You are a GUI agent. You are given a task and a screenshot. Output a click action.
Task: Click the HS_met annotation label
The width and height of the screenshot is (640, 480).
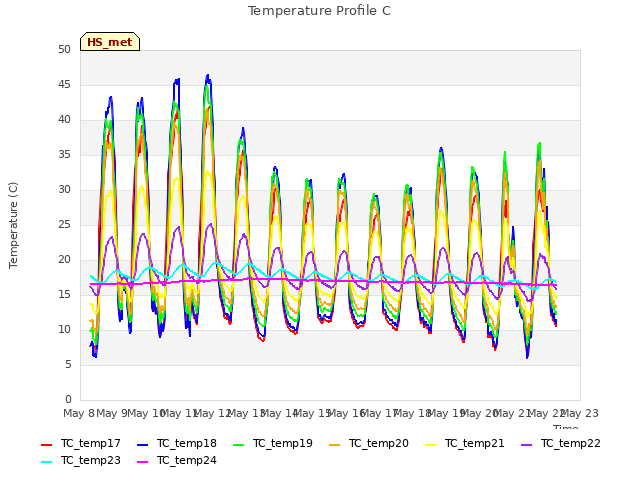(x=110, y=42)
